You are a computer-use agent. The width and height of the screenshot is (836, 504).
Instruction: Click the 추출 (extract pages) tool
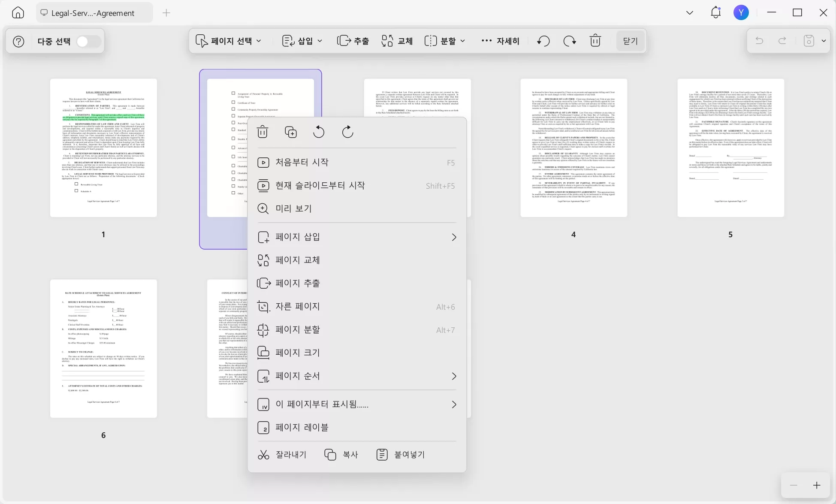353,41
